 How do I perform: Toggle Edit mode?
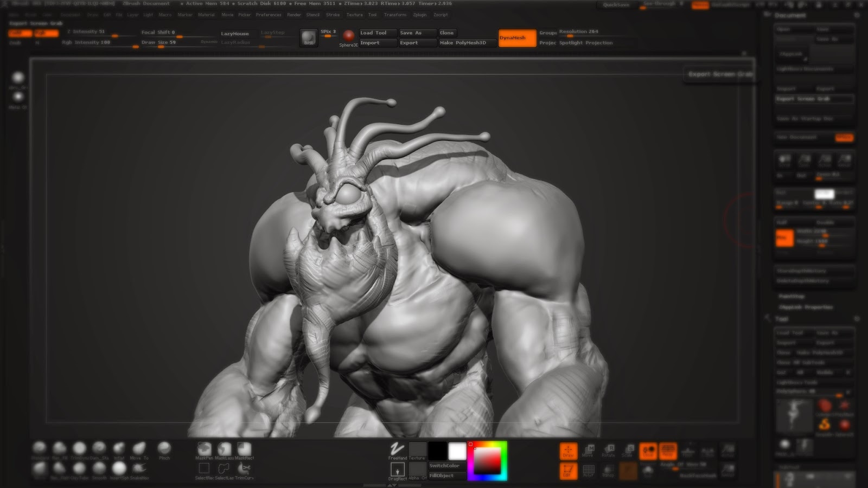pyautogui.click(x=568, y=470)
